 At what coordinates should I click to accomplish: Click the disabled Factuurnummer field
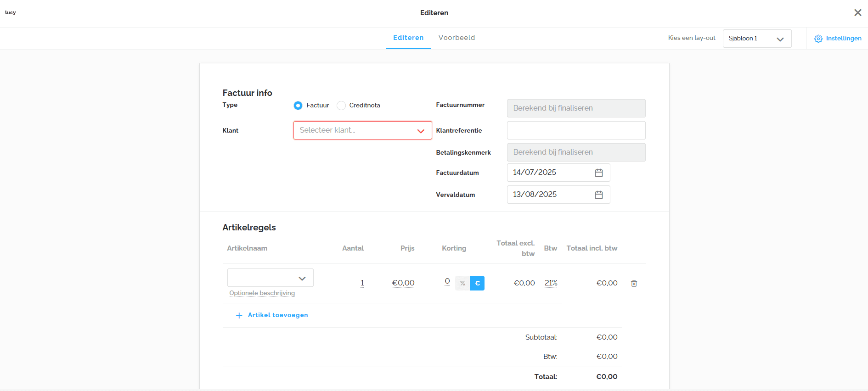[576, 108]
